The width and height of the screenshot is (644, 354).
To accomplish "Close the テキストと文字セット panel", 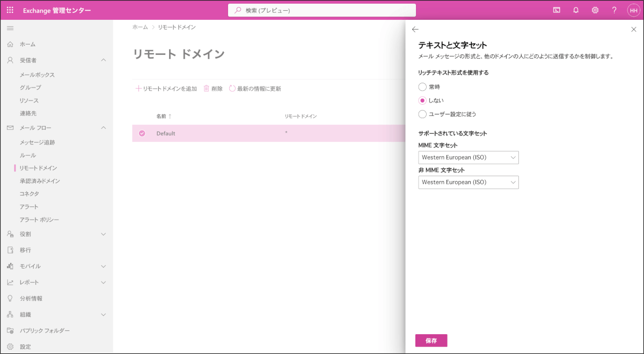I will 634,30.
